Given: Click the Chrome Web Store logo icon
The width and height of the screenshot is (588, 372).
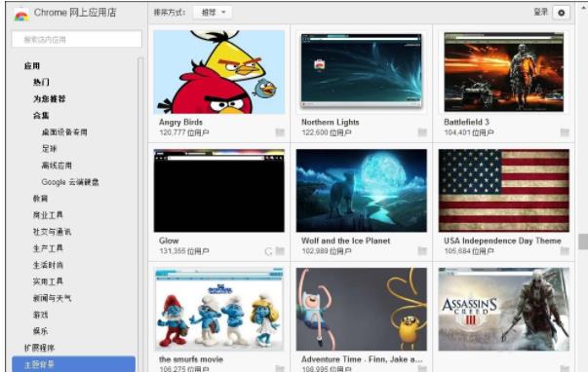Looking at the screenshot, I should (21, 15).
